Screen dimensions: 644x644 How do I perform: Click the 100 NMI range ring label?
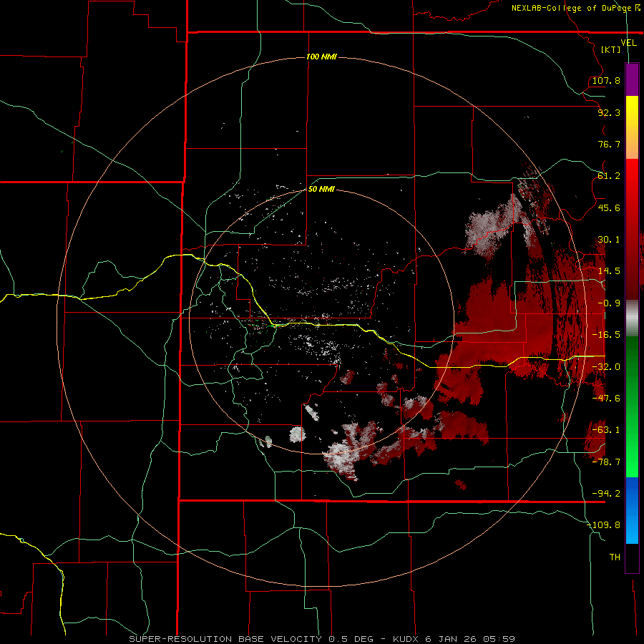coord(321,57)
